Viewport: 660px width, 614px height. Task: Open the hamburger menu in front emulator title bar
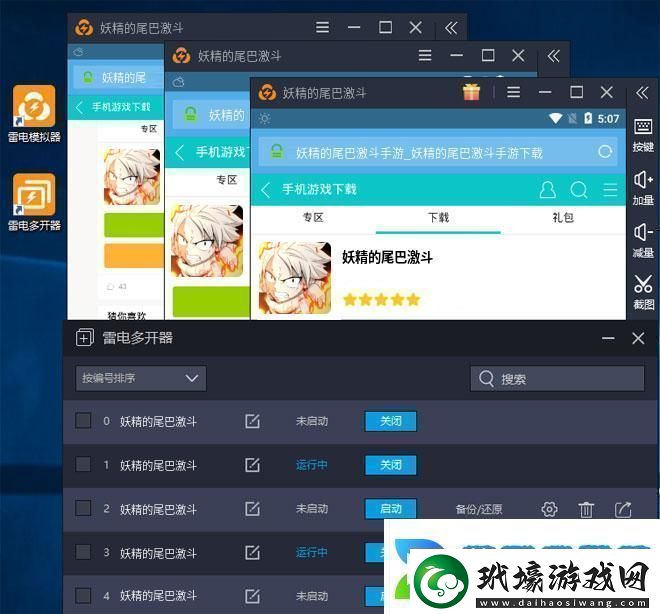(x=513, y=92)
